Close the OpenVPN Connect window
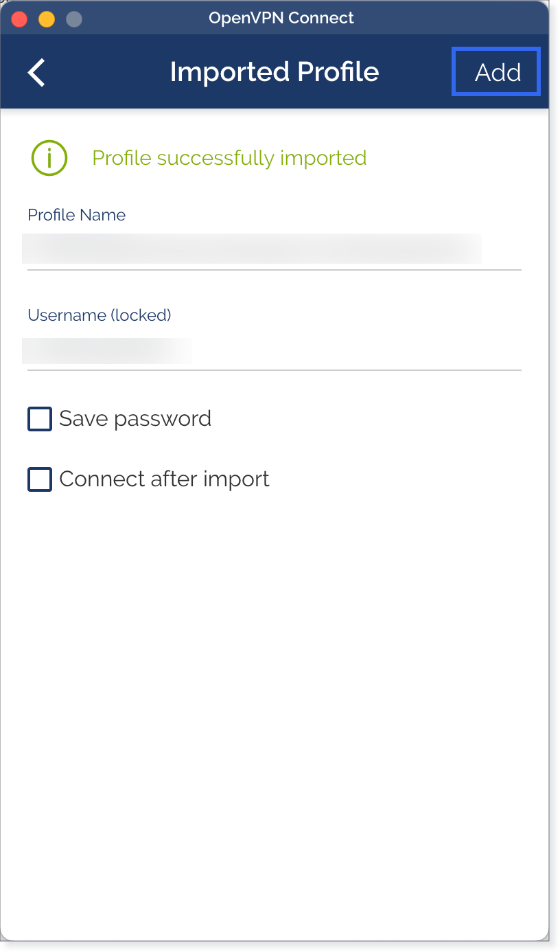Screen dimensions: 560x952 19,19
